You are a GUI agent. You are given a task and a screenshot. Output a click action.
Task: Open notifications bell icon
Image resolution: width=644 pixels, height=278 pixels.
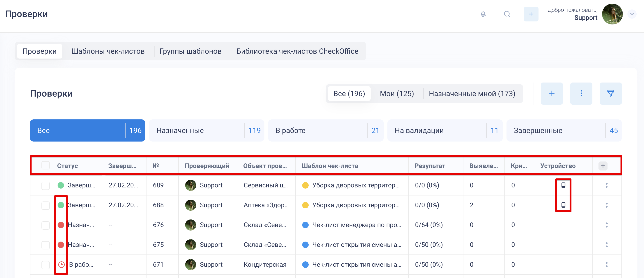tap(483, 14)
